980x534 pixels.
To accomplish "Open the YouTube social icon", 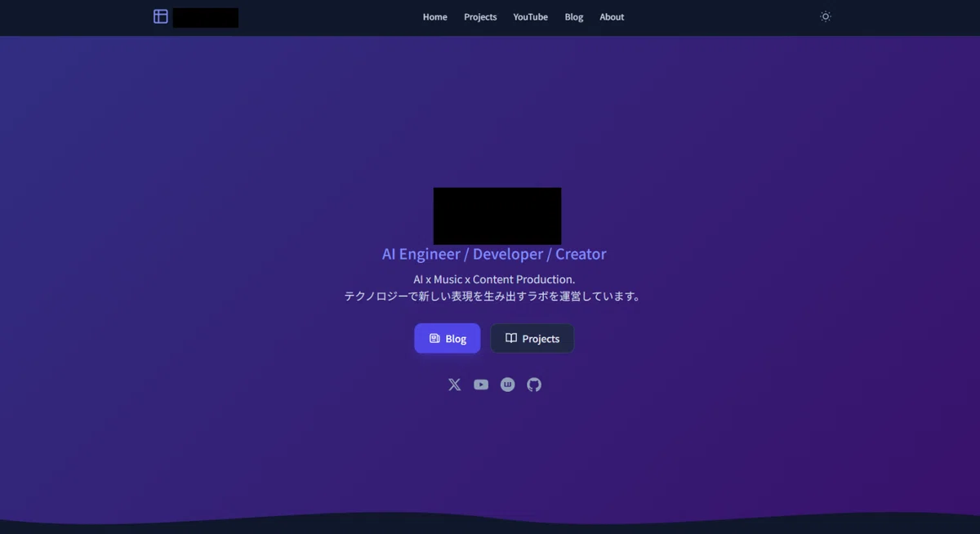I will [481, 385].
